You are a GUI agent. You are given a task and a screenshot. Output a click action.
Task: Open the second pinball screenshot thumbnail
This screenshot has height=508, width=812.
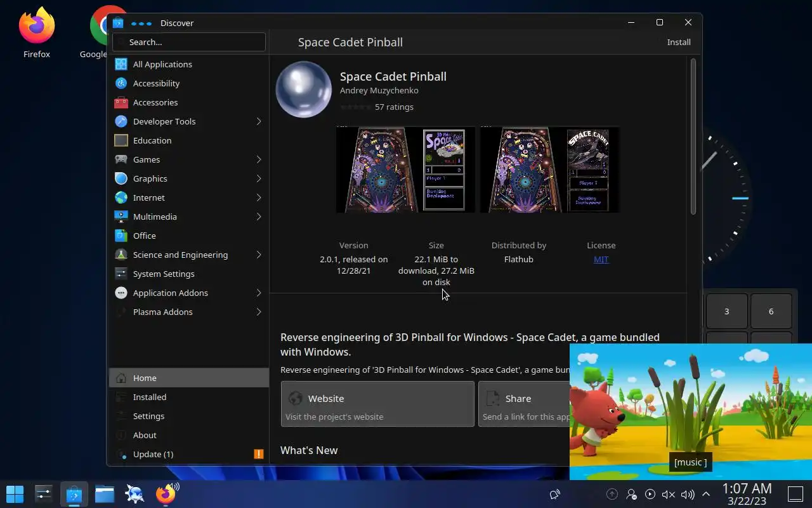coord(549,170)
